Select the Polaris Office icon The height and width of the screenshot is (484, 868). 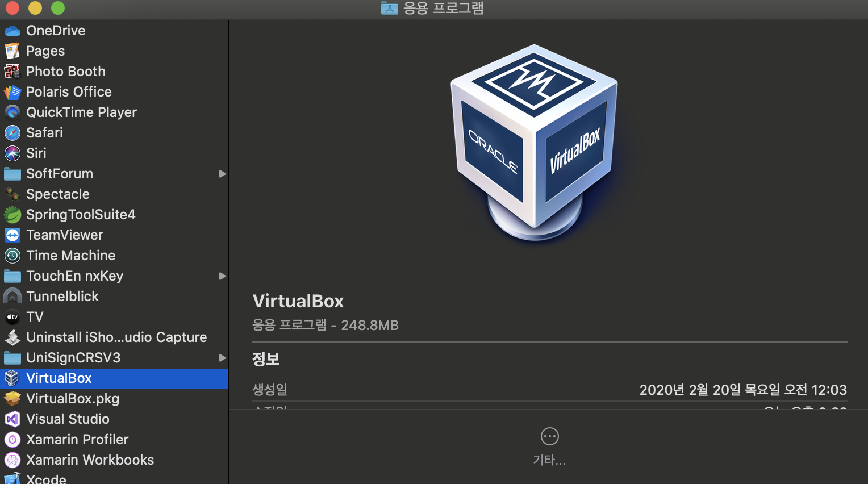click(x=12, y=92)
